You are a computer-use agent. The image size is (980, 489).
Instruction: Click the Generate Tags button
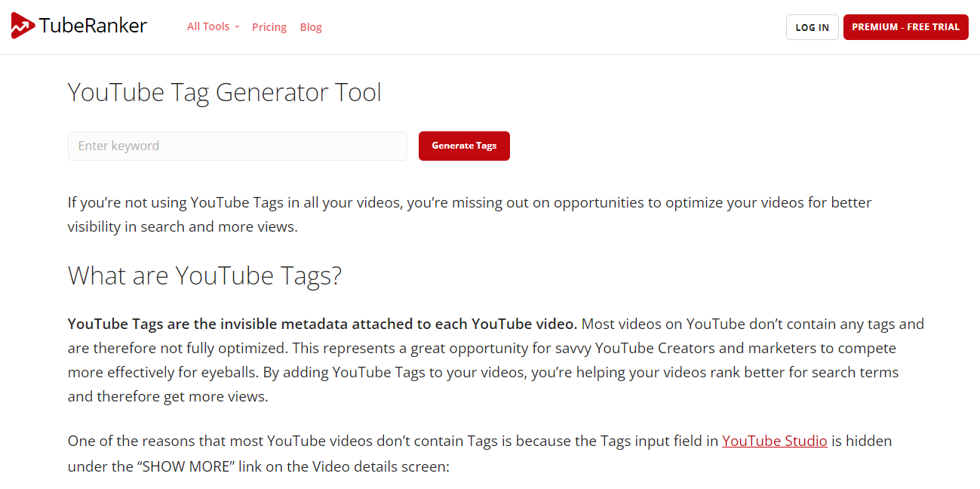click(464, 146)
